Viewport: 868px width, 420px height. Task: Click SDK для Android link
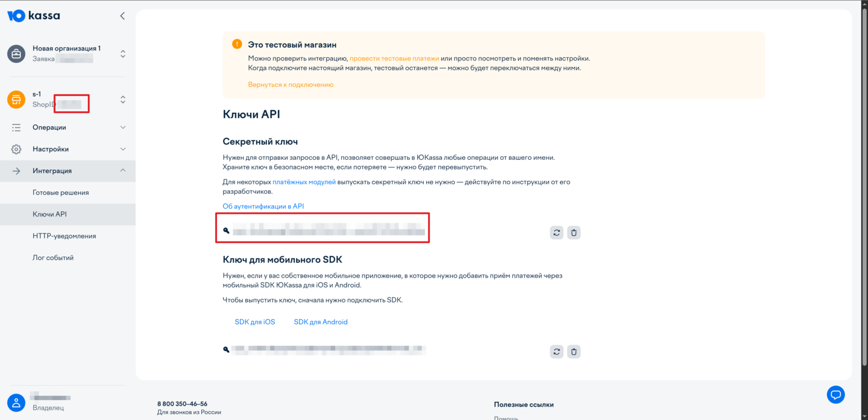320,322
